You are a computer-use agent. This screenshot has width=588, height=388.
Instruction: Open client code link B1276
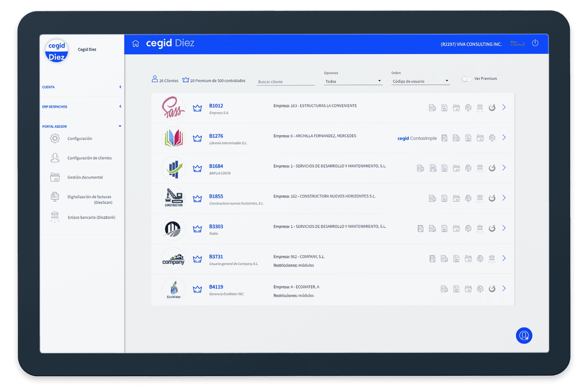216,136
